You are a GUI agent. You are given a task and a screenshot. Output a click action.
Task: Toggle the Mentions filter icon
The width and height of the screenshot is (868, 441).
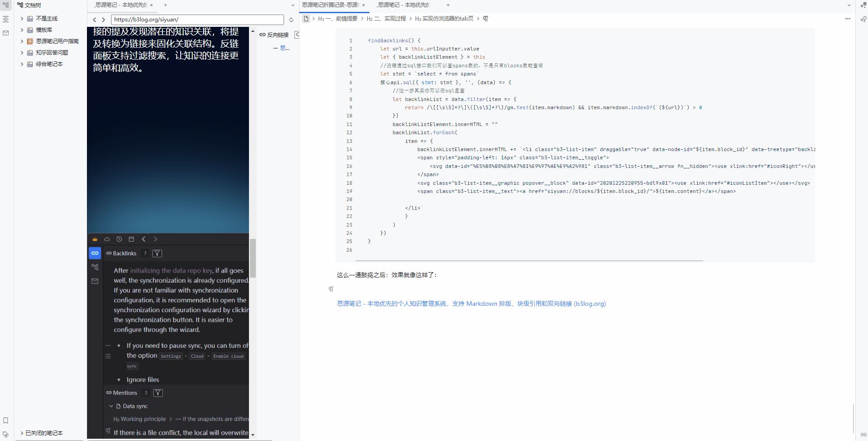click(x=158, y=393)
